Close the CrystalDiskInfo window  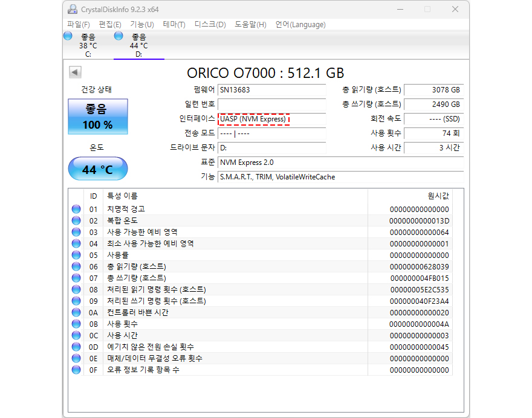point(455,9)
